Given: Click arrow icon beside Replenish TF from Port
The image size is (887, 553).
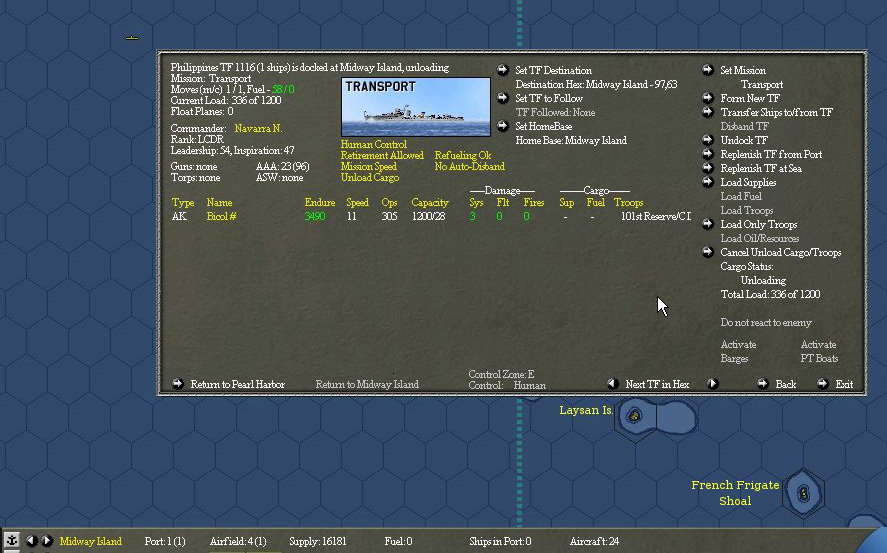Looking at the screenshot, I should (708, 153).
